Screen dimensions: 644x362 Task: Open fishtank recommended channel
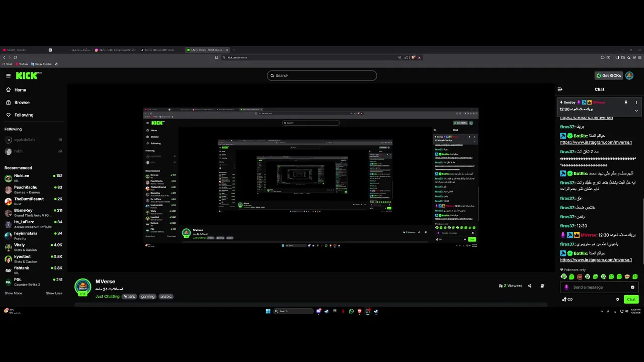tap(33, 270)
